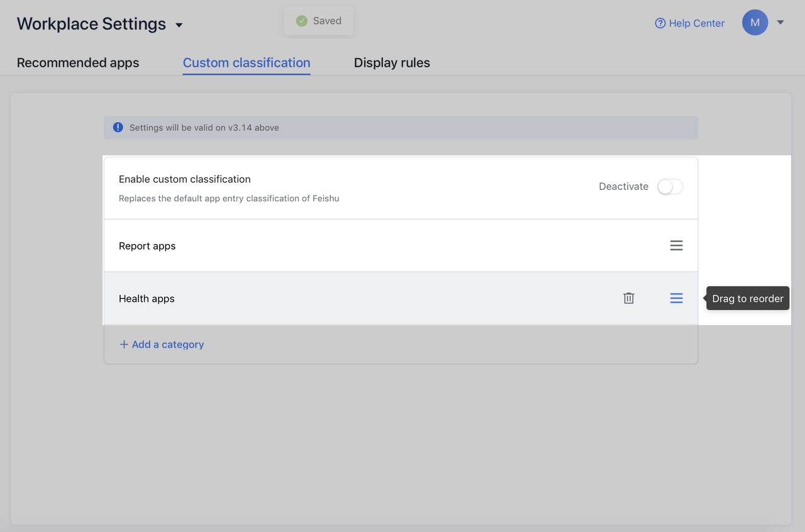The width and height of the screenshot is (805, 532).
Task: Open the Display rules tab
Action: pyautogui.click(x=392, y=62)
